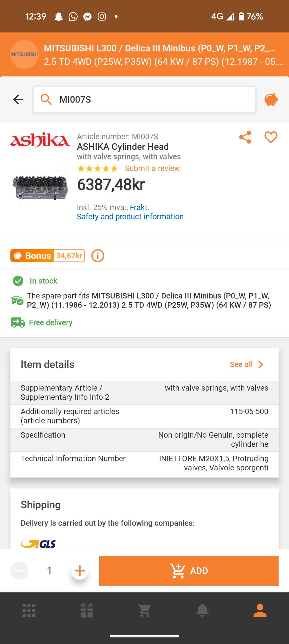Share this cylinder head product
Screen dimensions: 289x644
245,137
